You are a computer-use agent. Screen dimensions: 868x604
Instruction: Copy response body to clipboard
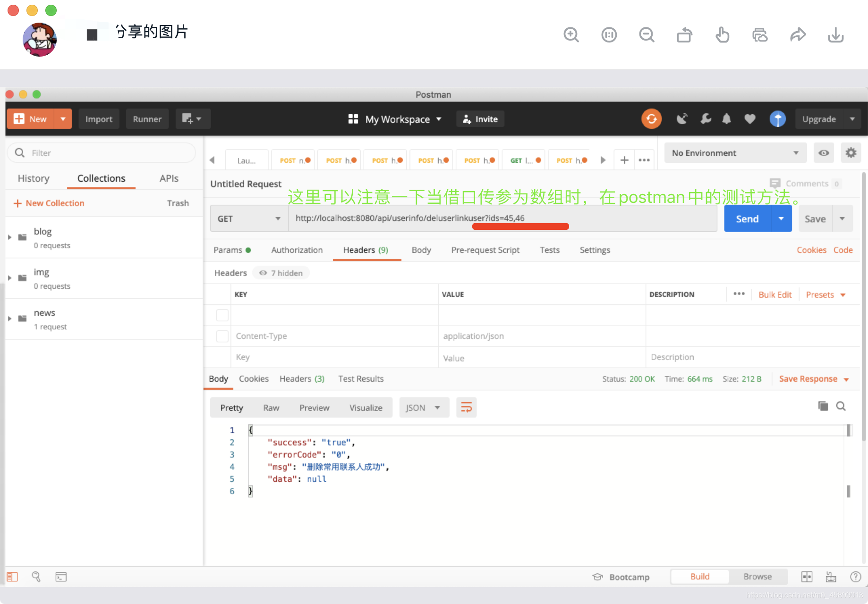click(x=823, y=406)
